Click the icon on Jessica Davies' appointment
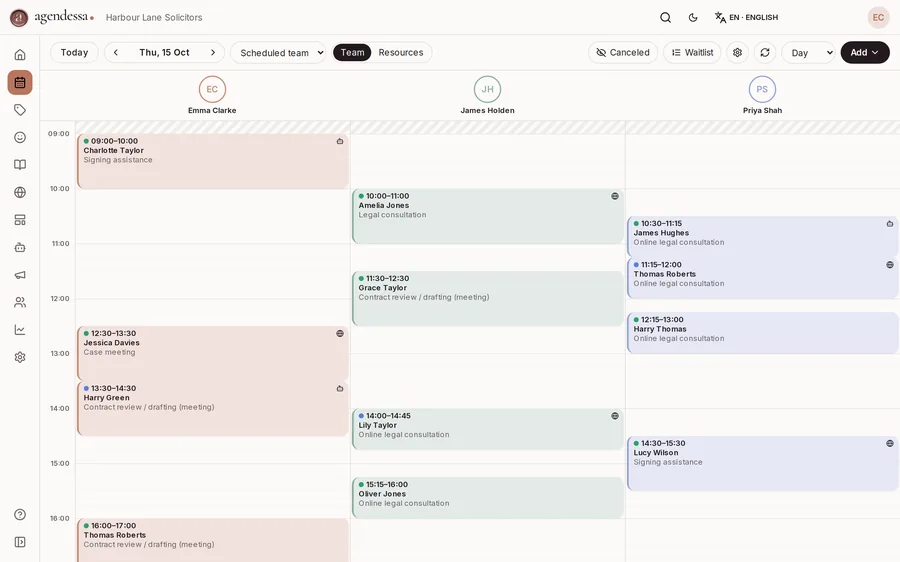This screenshot has width=900, height=562. tap(340, 334)
